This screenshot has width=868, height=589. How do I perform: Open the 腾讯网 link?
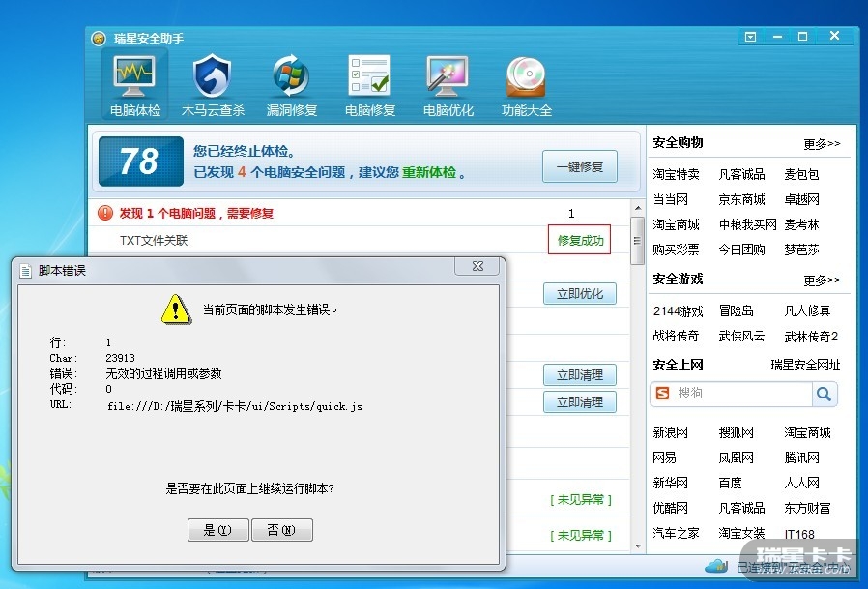coord(801,457)
